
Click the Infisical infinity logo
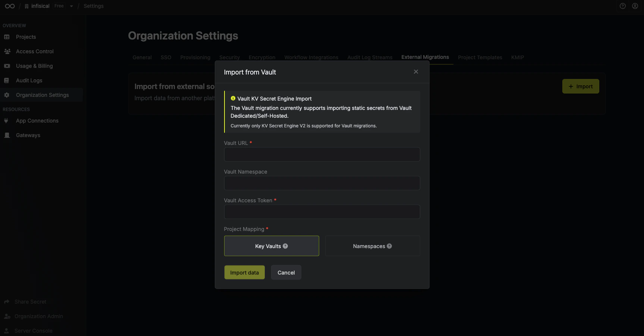click(10, 6)
